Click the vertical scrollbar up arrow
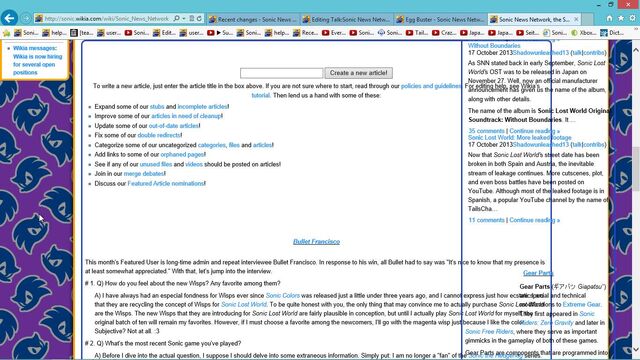Viewport: 640px width, 360px height. pos(636,49)
